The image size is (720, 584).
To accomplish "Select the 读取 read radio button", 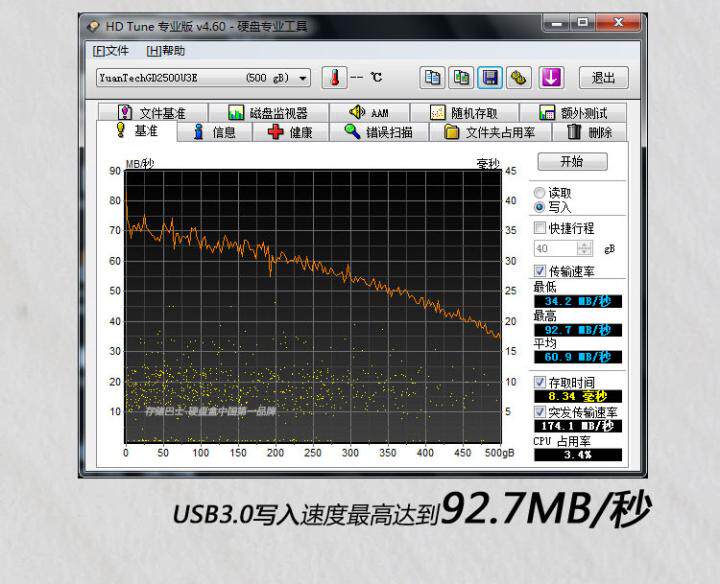I will 540,193.
